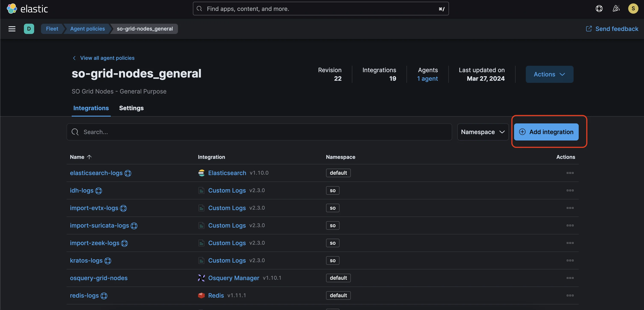Image resolution: width=644 pixels, height=310 pixels.
Task: Open actions menu for import-evtx-logs row
Action: coord(570,208)
